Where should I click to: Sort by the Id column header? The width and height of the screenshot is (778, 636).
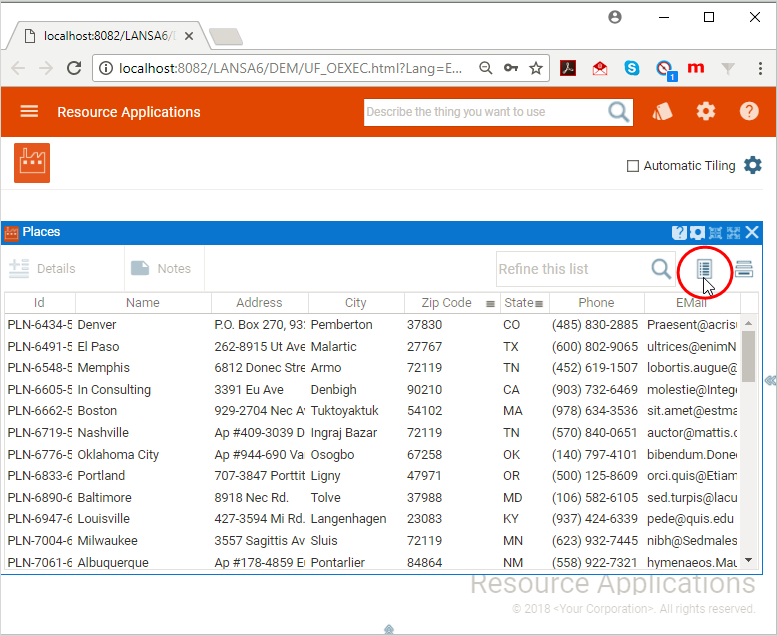[x=39, y=303]
